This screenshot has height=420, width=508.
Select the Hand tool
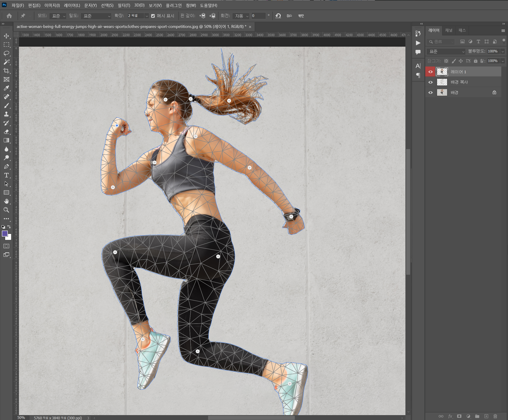pos(6,201)
